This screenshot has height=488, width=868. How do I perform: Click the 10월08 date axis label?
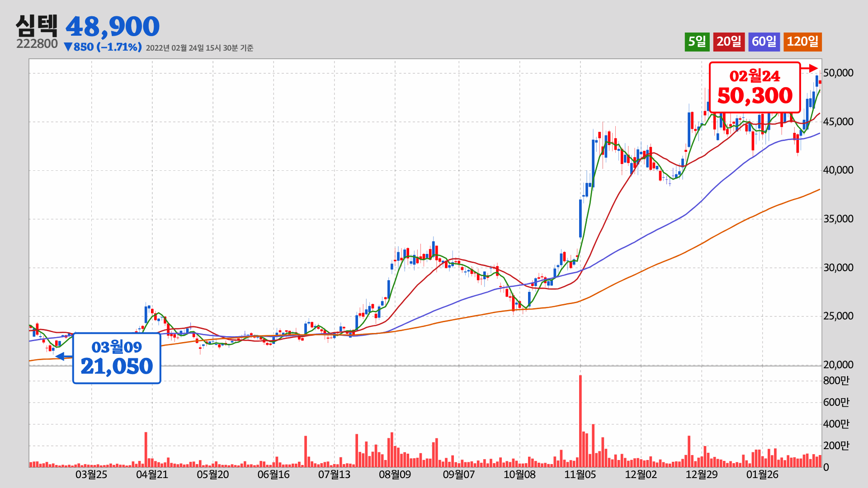pyautogui.click(x=519, y=475)
